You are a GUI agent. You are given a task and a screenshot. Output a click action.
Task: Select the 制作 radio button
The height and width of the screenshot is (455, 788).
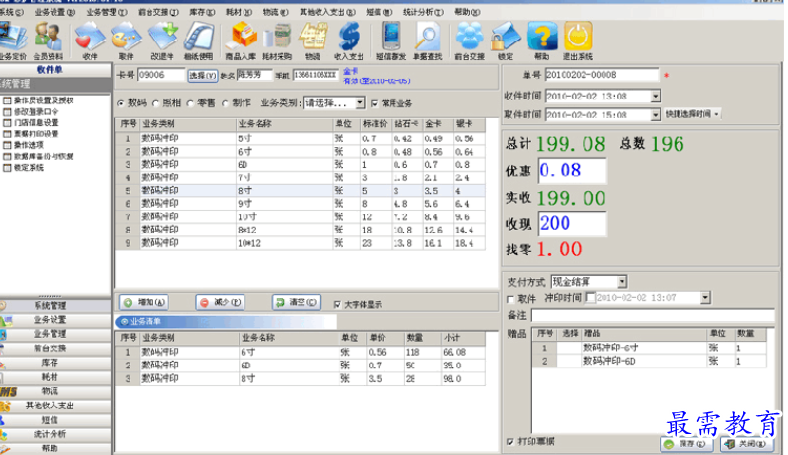tap(226, 103)
